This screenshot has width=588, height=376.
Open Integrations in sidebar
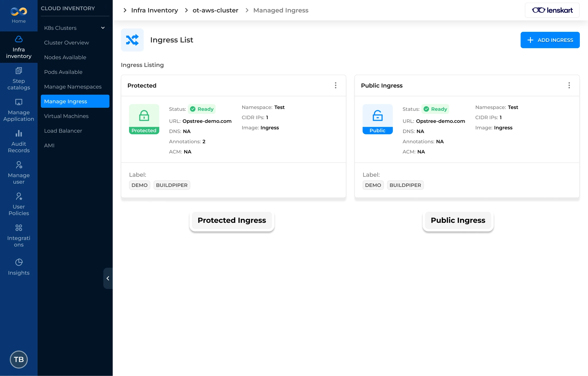pyautogui.click(x=19, y=236)
